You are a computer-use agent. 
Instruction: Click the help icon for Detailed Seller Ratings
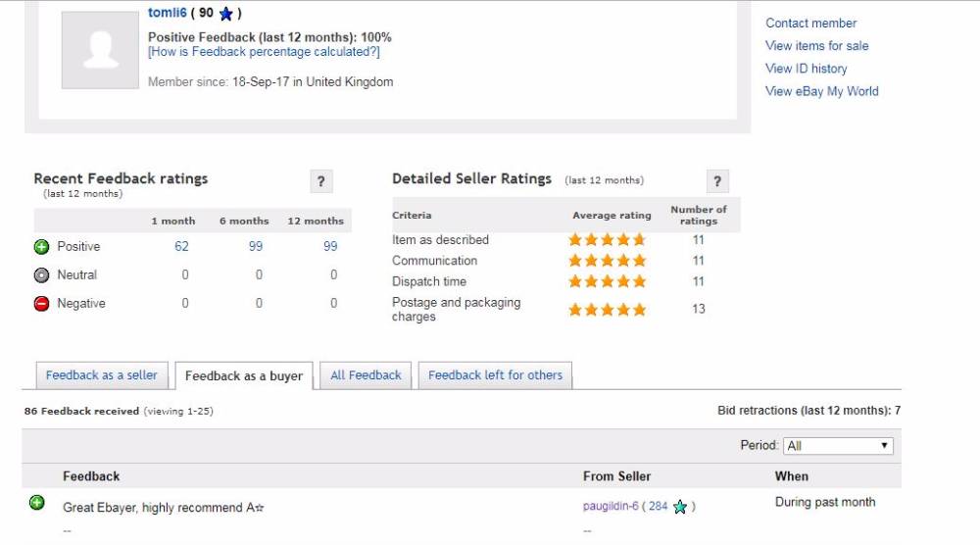(x=717, y=181)
